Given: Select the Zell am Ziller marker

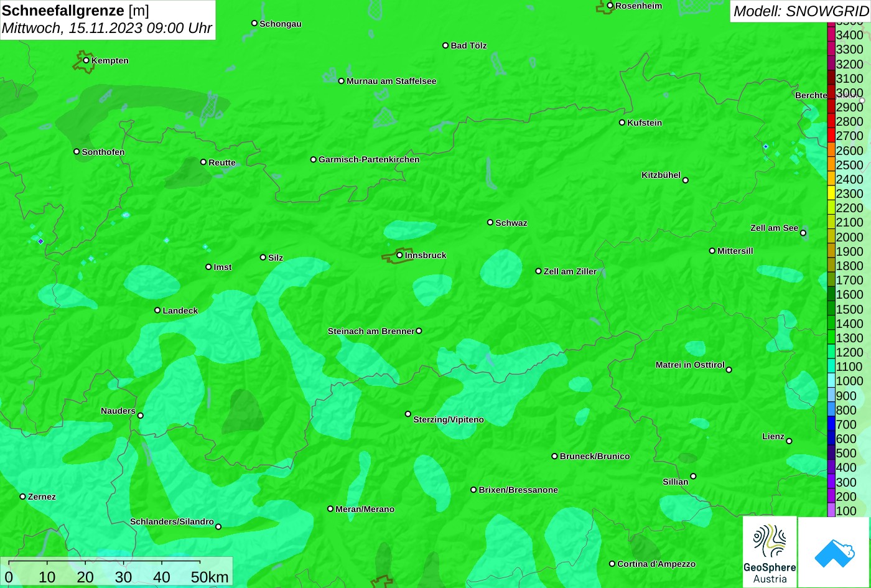Looking at the screenshot, I should point(539,271).
